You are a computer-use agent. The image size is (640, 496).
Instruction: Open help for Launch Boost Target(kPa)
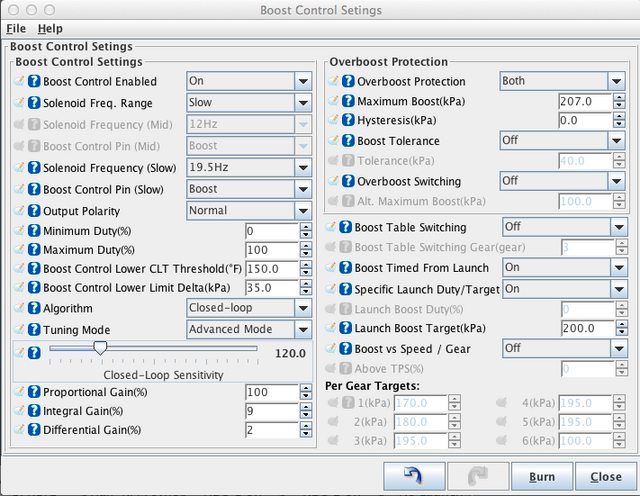[345, 328]
